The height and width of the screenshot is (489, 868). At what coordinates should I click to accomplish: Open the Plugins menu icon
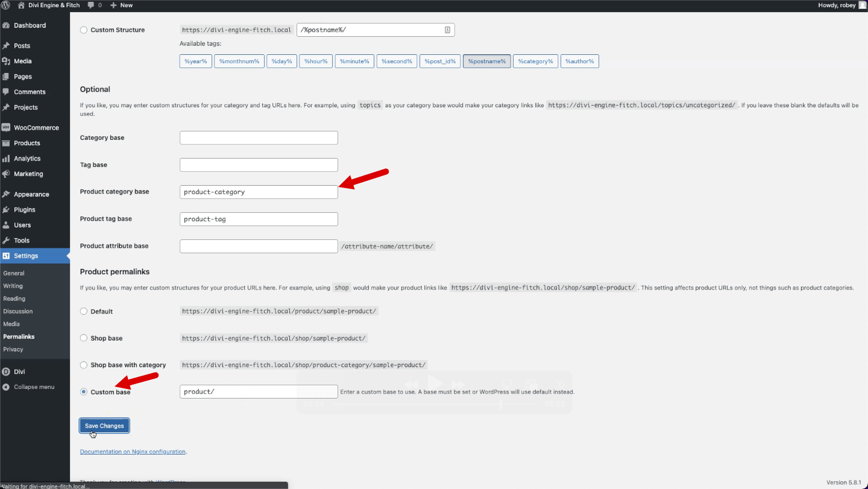click(x=6, y=210)
